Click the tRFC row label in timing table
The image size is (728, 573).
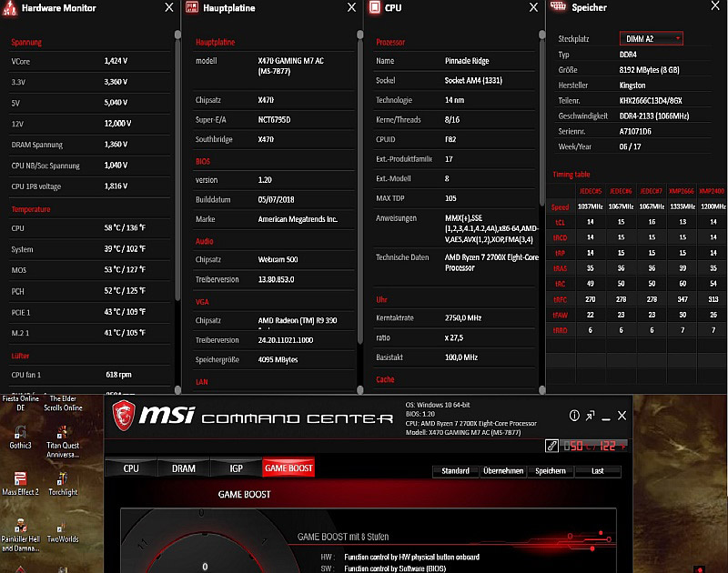560,300
